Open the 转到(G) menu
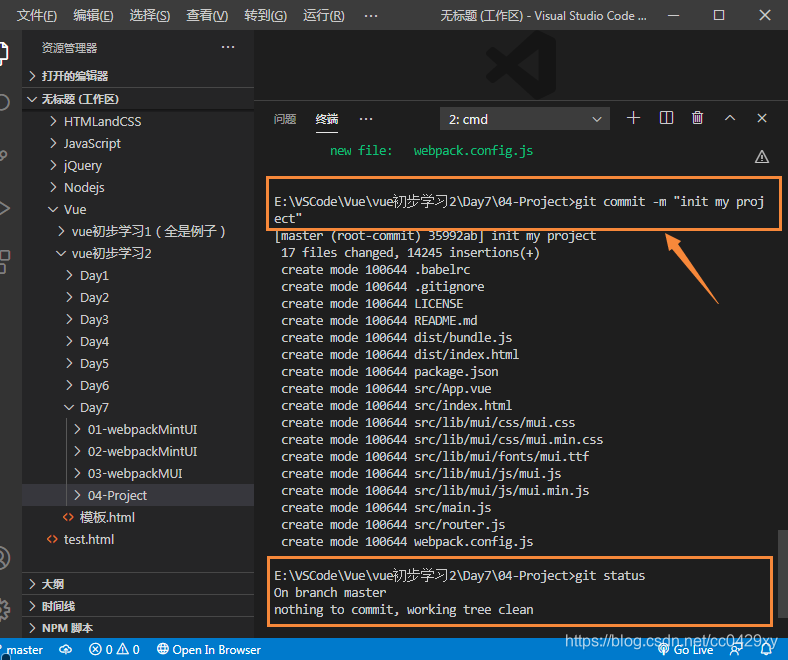The height and width of the screenshot is (660, 788). tap(265, 16)
